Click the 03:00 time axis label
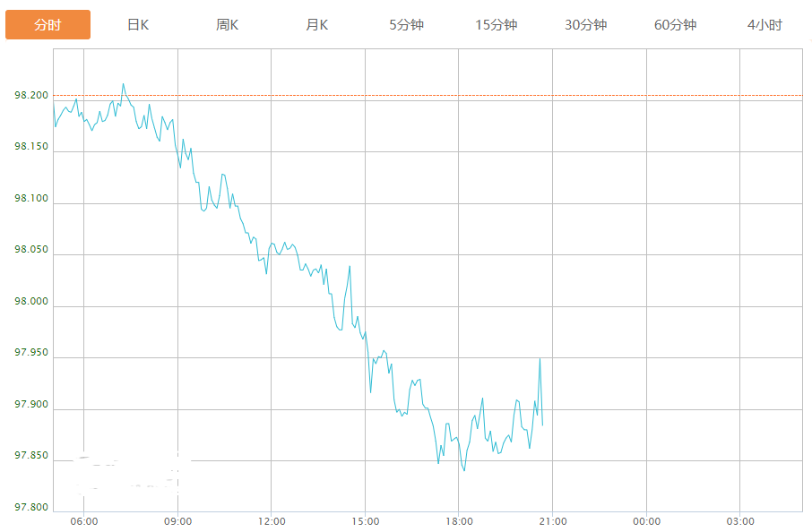The image size is (812, 532). [740, 521]
